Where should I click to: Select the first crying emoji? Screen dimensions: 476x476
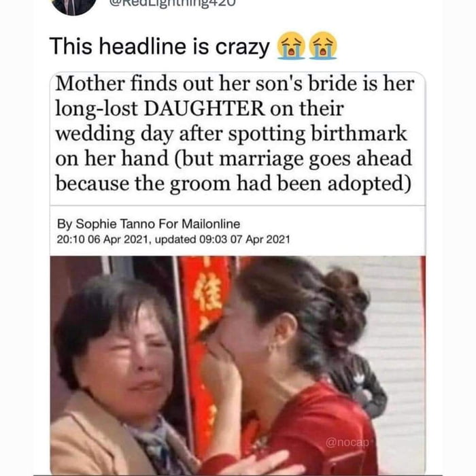tap(291, 46)
